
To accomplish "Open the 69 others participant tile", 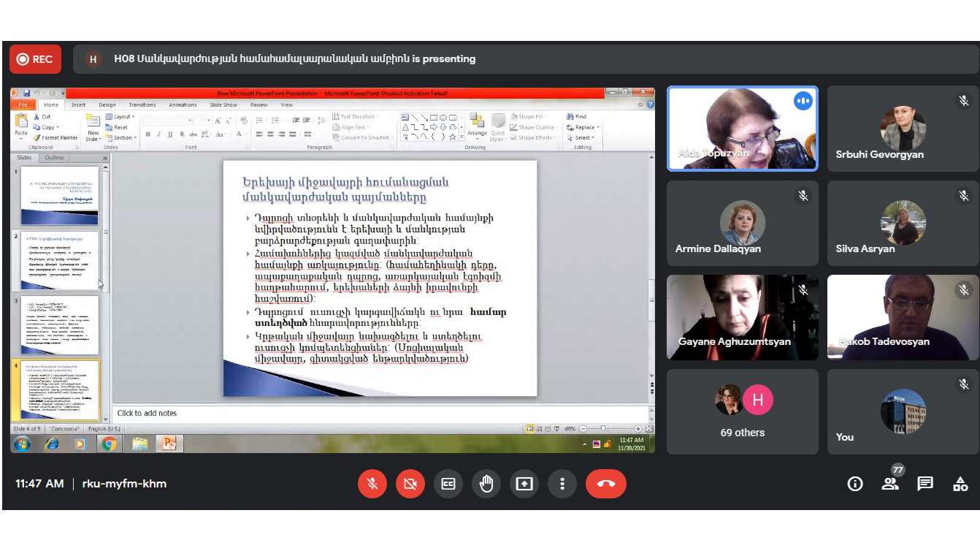I will (x=742, y=411).
